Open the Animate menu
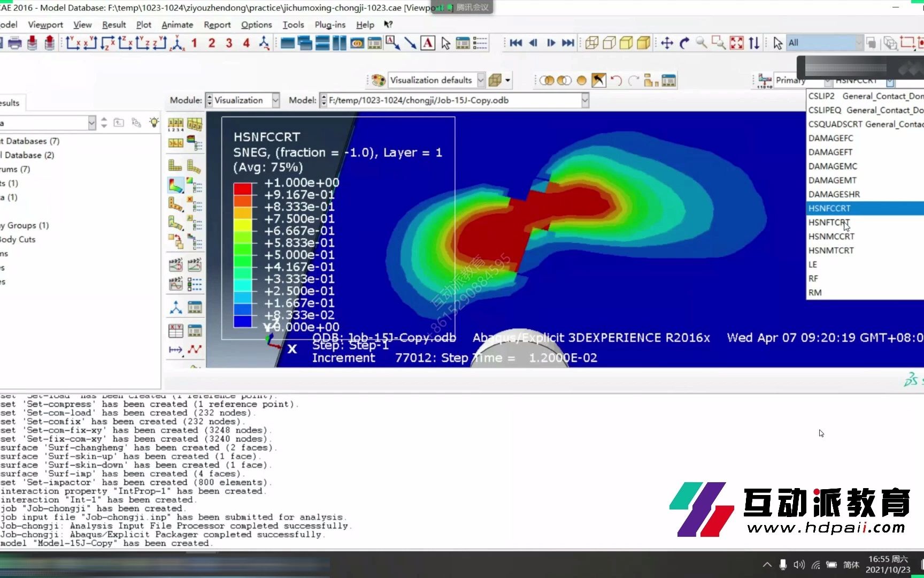This screenshot has height=578, width=924. (x=177, y=25)
